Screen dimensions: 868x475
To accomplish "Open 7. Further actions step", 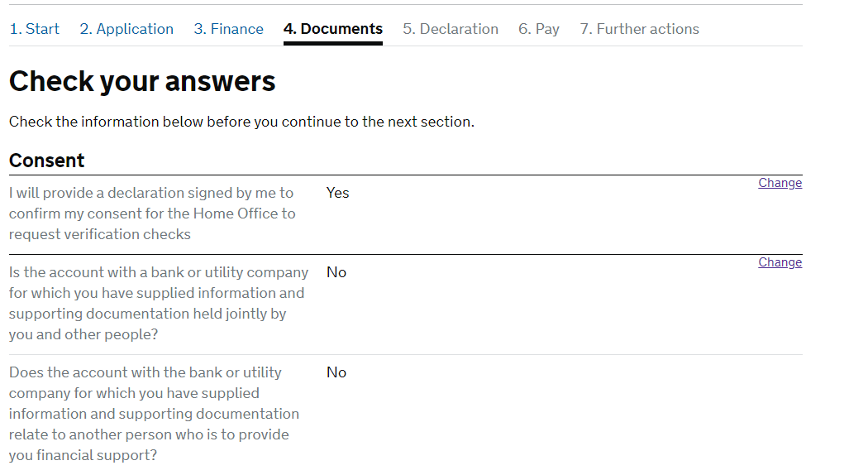I will click(639, 29).
